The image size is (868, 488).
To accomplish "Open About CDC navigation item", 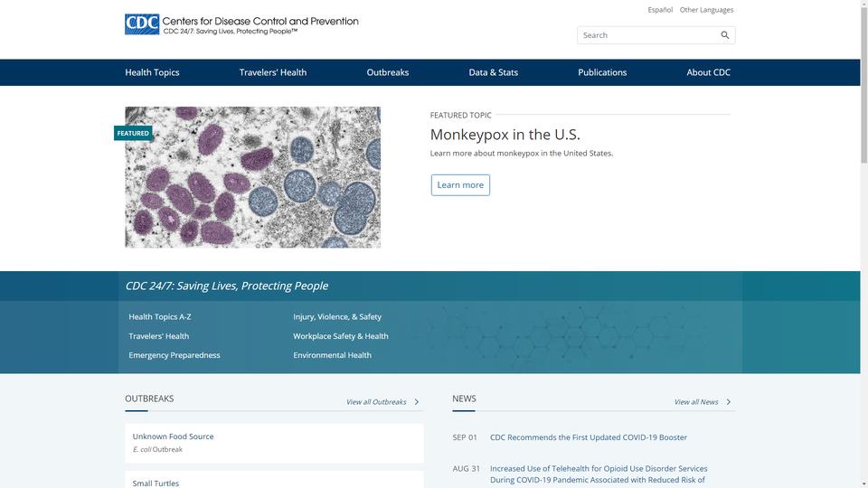I will tap(708, 72).
